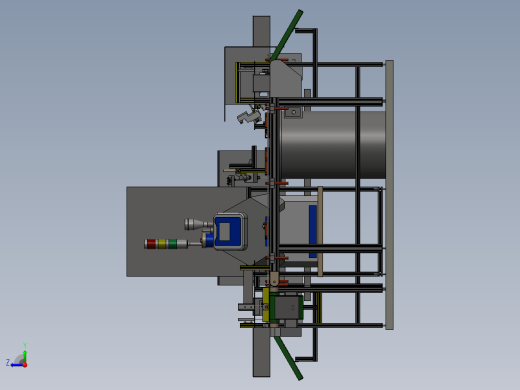Select the green diagonal bar at the model bottom
The height and width of the screenshot is (390, 520).
click(x=288, y=358)
